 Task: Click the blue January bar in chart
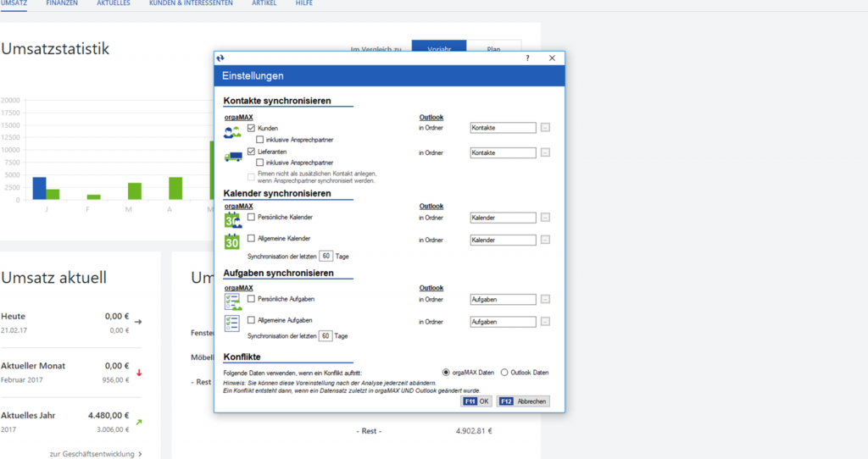point(39,188)
